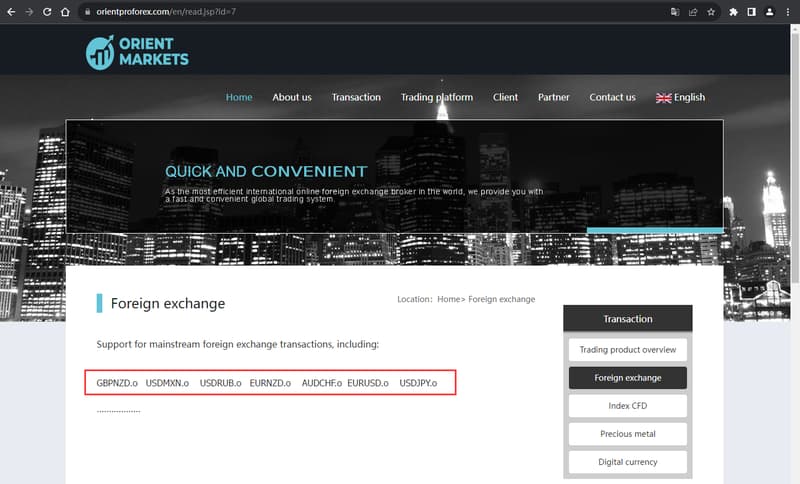The height and width of the screenshot is (484, 800).
Task: Open the browser profile icon
Action: [769, 12]
